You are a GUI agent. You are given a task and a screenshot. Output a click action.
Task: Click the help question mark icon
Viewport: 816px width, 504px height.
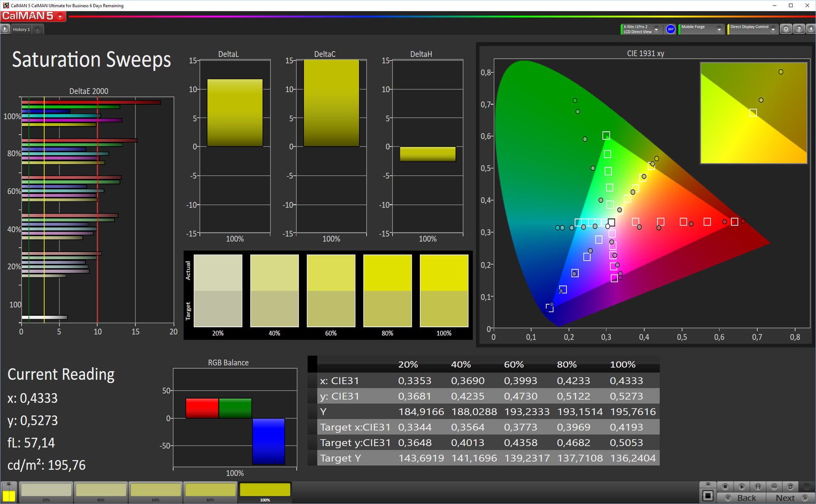point(799,29)
